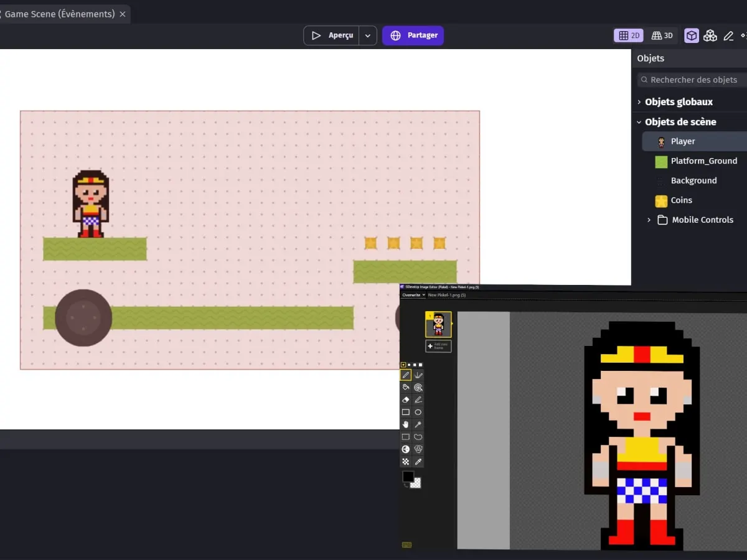Open the Overwrite dropdown in Piskel
747x560 pixels.
click(413, 295)
